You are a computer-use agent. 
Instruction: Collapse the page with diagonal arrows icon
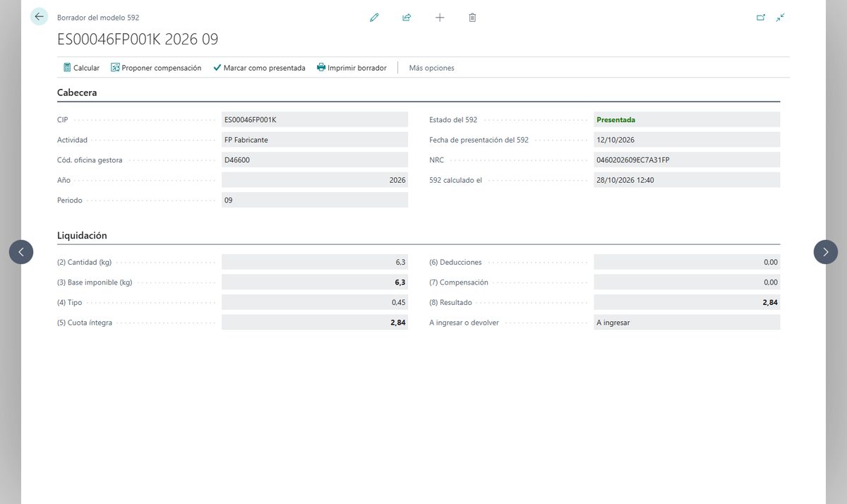780,18
